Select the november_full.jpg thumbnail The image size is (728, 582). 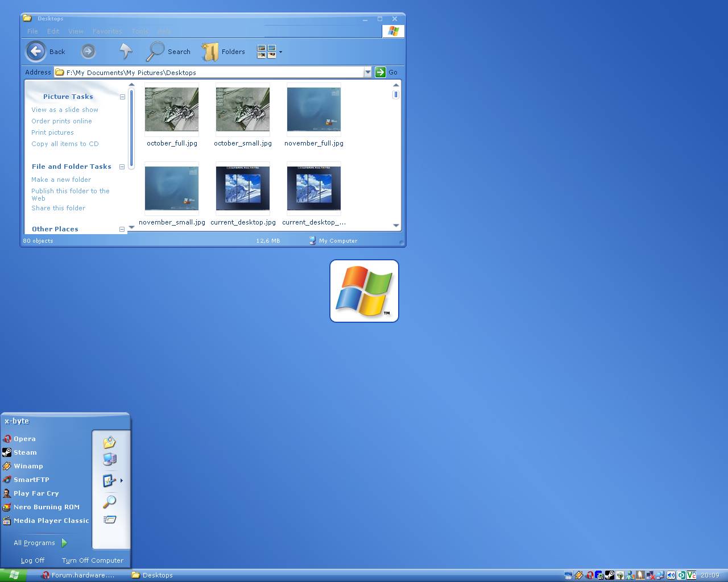coord(314,109)
